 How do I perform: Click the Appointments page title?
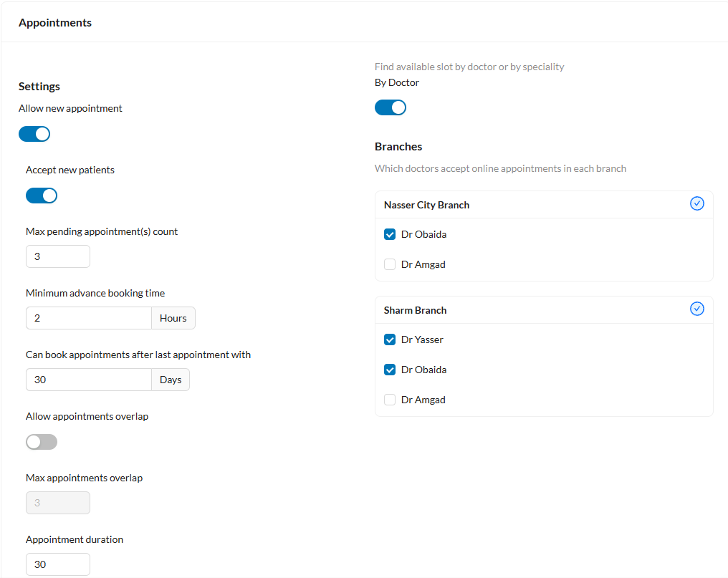[x=55, y=23]
